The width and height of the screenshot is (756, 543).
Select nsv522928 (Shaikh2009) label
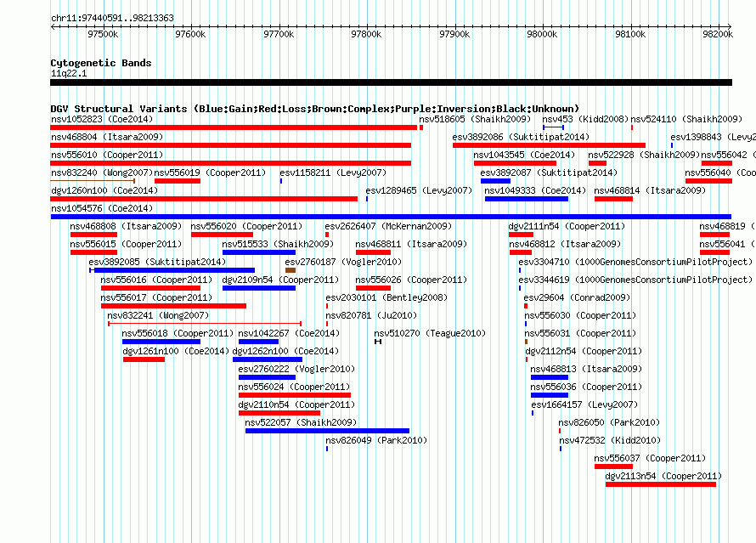tap(644, 155)
